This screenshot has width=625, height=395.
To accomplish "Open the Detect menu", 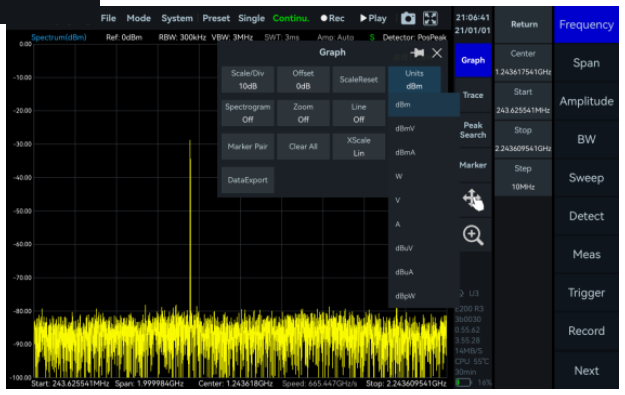I will pyautogui.click(x=586, y=216).
